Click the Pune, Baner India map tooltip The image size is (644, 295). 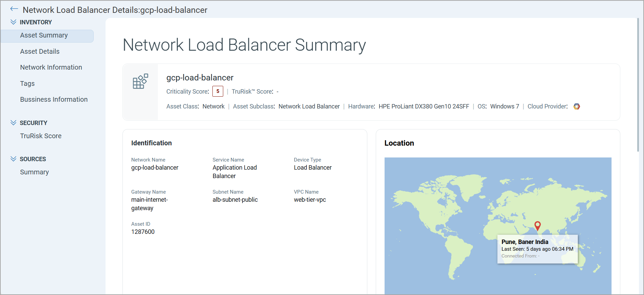[x=537, y=249]
